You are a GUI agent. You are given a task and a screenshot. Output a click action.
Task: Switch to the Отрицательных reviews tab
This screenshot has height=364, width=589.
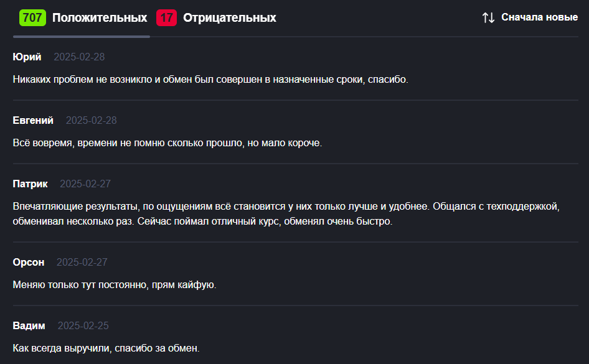229,17
